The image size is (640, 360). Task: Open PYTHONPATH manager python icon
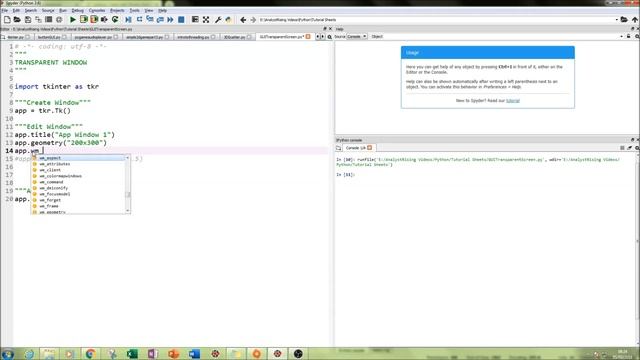coord(229,20)
